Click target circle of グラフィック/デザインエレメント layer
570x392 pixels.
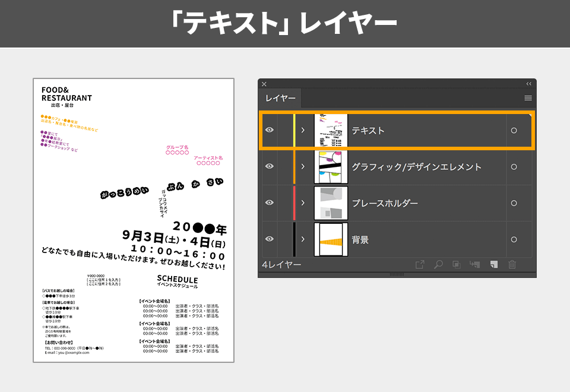tap(514, 166)
